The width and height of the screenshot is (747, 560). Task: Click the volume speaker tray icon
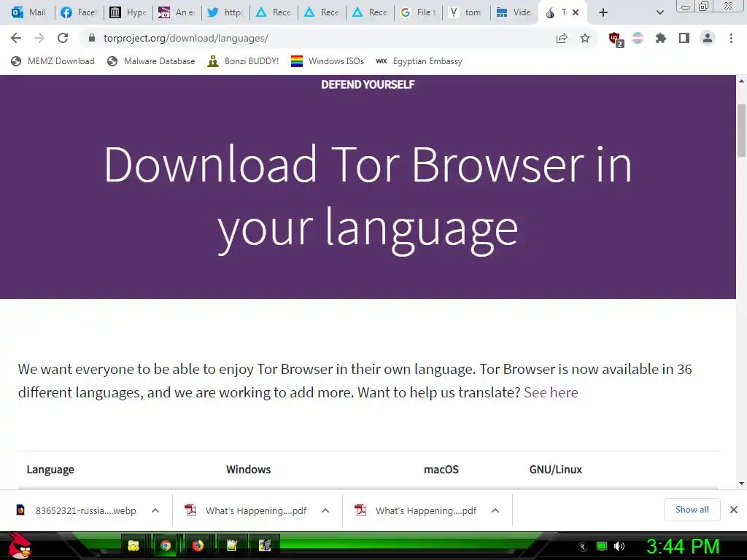coord(619,546)
